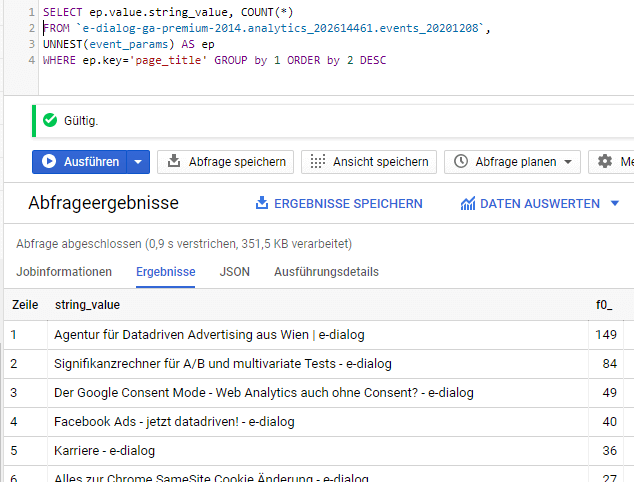View the Ausführungsdetails tab
The image size is (634, 482).
(326, 272)
